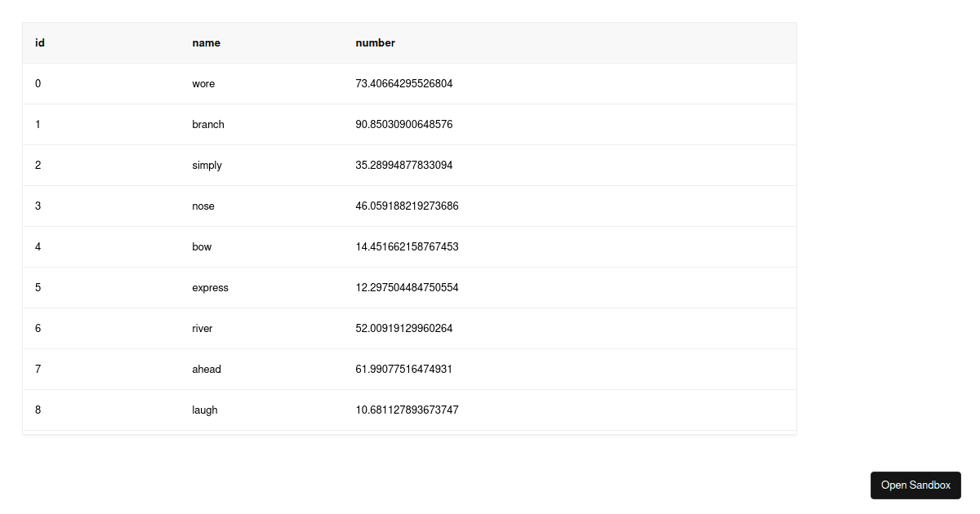Select the row named river
Viewport: 980px width, 514px height.
pos(203,328)
